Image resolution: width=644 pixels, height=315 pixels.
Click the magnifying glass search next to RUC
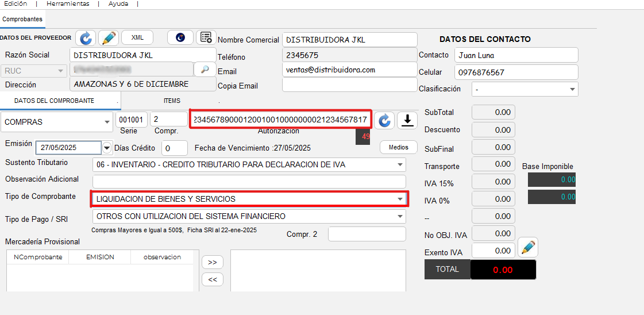205,70
